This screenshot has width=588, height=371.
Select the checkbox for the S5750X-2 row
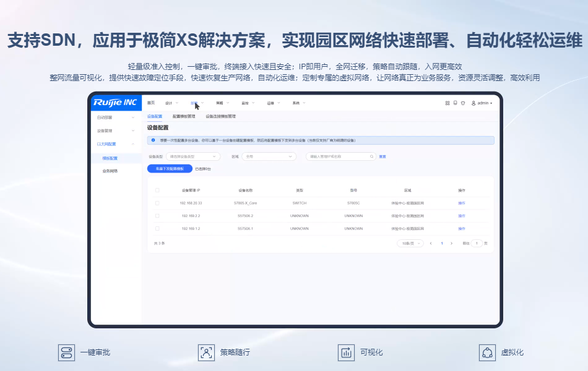click(x=157, y=216)
